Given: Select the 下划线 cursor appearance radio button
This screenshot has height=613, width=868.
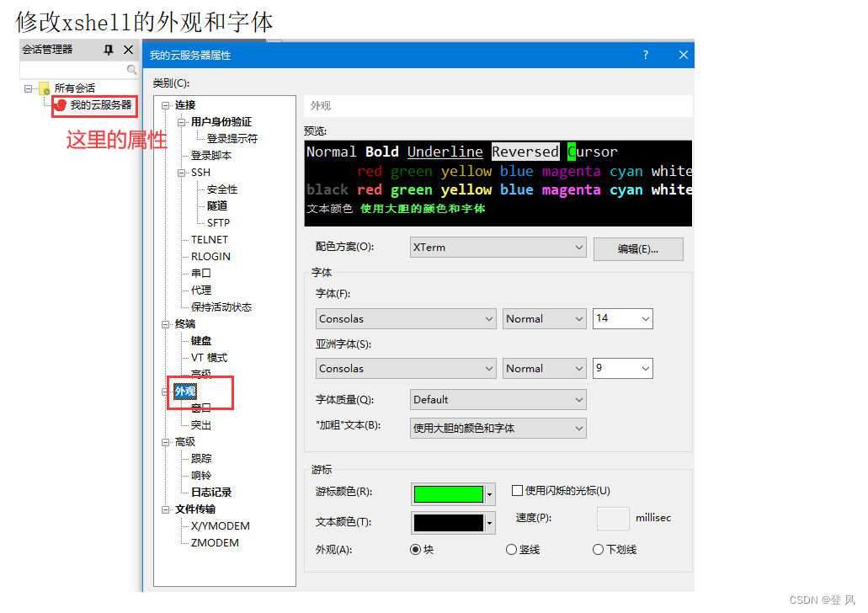Looking at the screenshot, I should (x=598, y=549).
